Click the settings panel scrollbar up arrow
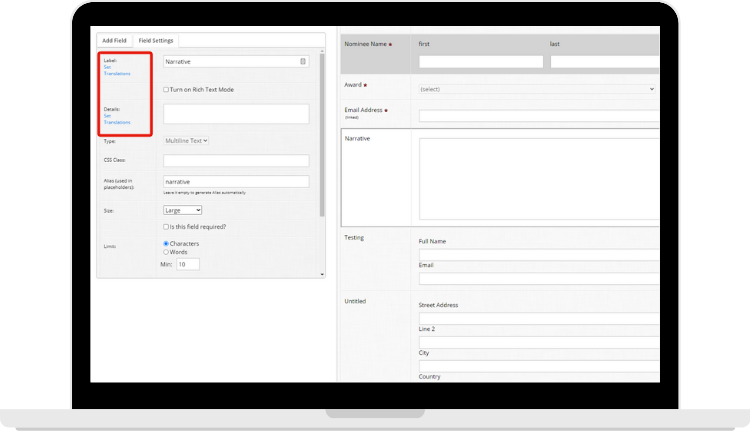The width and height of the screenshot is (750, 433). pyautogui.click(x=322, y=51)
